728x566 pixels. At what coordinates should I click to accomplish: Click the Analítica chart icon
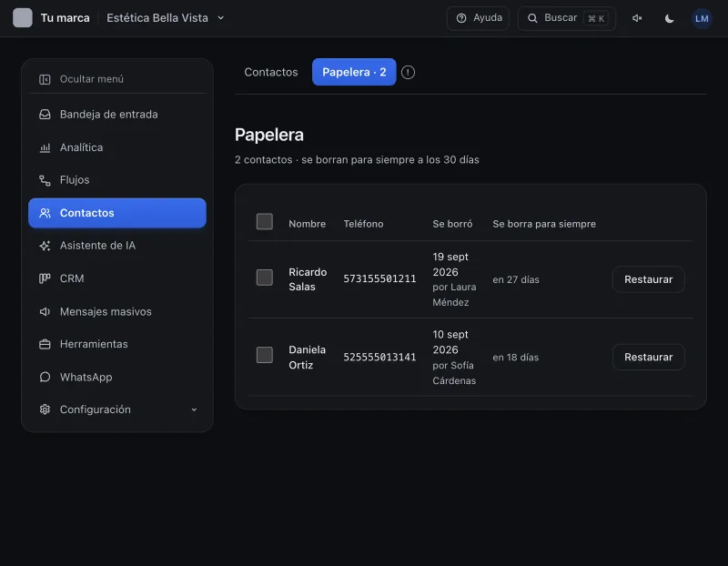(x=45, y=147)
